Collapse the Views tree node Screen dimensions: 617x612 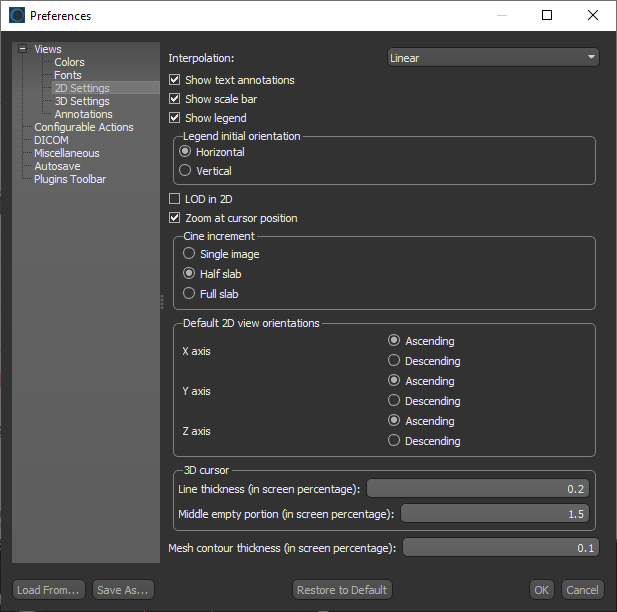23,49
